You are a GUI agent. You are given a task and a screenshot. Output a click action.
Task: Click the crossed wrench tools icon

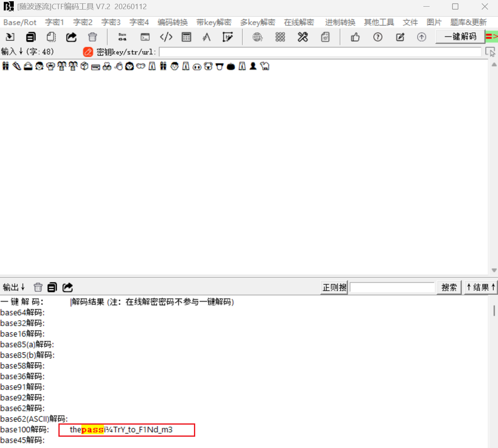click(x=303, y=37)
